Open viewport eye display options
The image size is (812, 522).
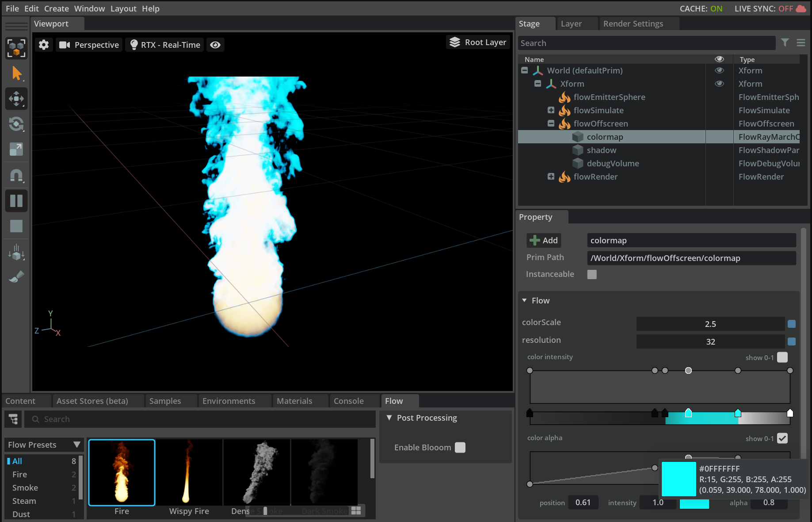(215, 45)
